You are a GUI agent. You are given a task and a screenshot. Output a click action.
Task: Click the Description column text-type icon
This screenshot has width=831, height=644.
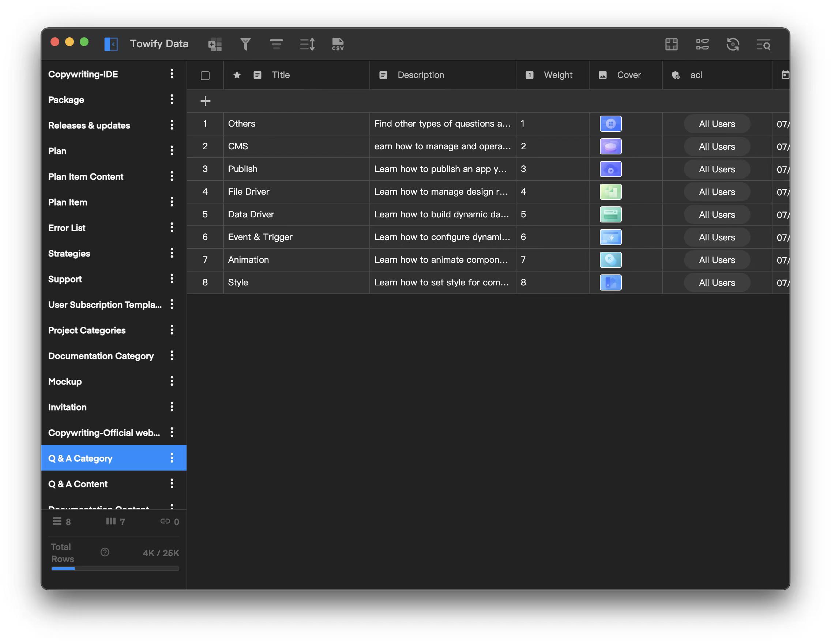[383, 75]
